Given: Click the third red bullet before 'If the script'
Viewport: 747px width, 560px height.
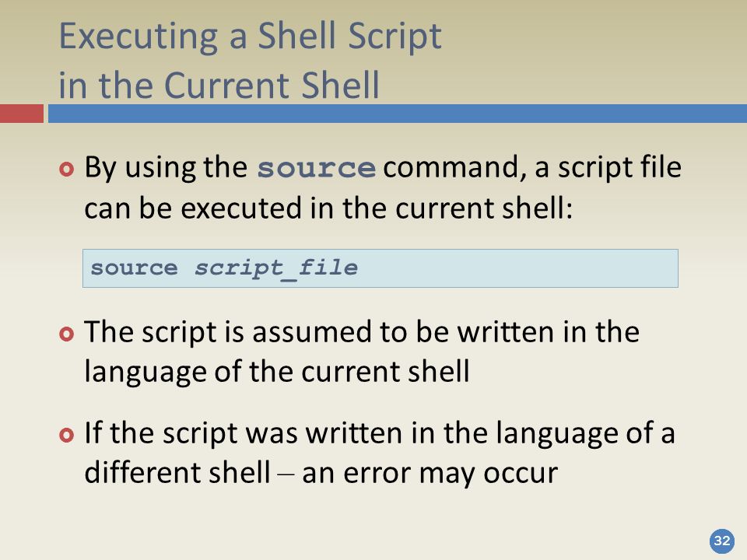Looking at the screenshot, I should pos(67,434).
